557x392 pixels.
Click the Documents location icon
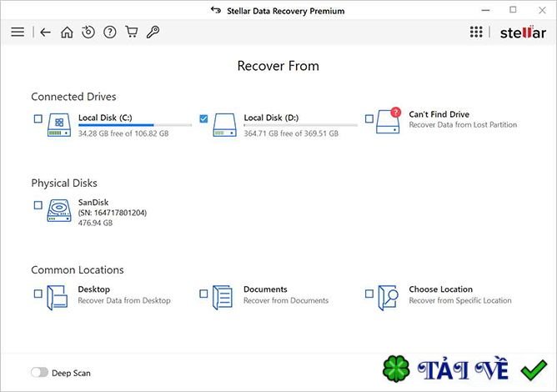coord(223,298)
